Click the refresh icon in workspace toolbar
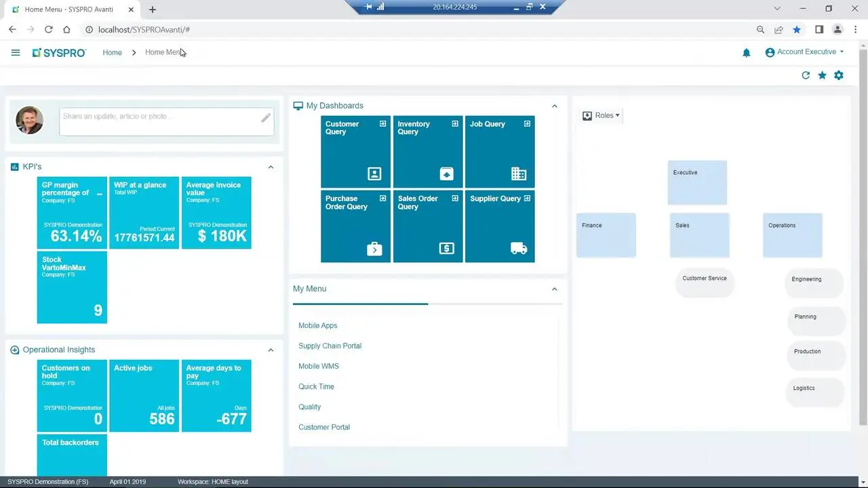The image size is (868, 488). tap(806, 75)
